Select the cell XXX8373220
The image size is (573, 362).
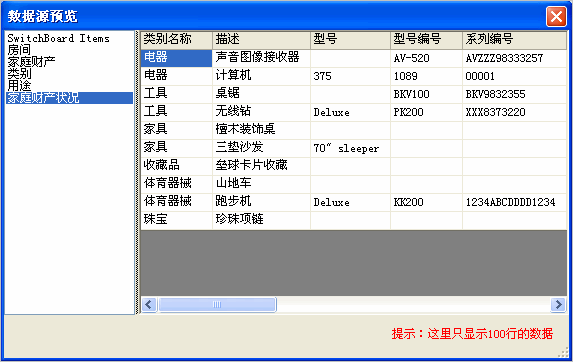click(515, 112)
